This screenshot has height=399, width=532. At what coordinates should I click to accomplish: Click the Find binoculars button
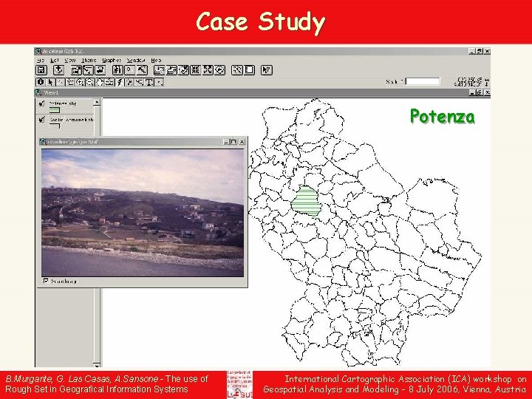coord(117,70)
